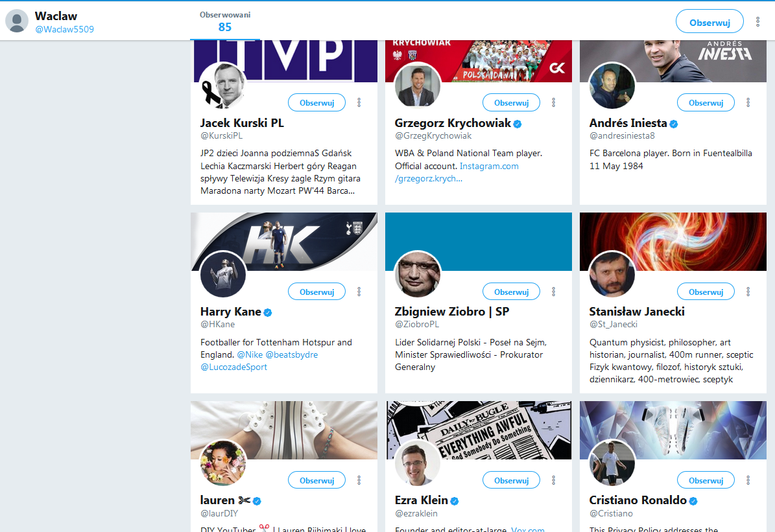Follow Harry Kane with Obserwuj button
This screenshot has height=532, width=775.
pos(316,292)
